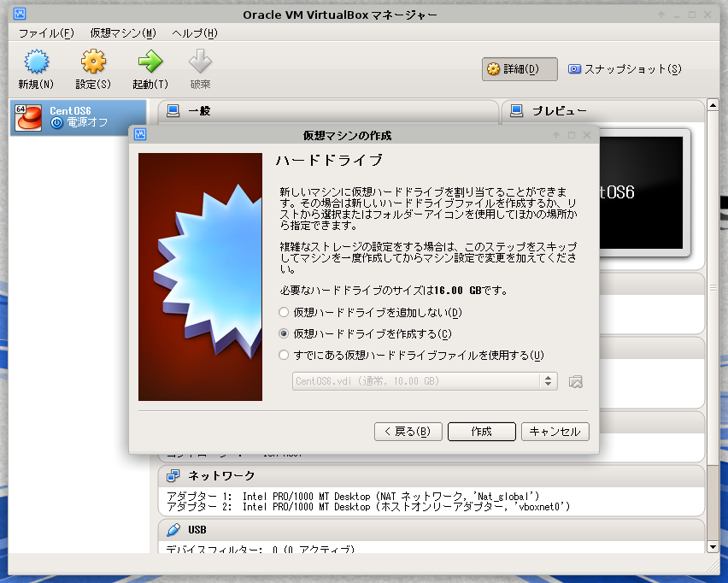
Task: Open the Help (ヘルプ) menu
Action: pyautogui.click(x=195, y=33)
